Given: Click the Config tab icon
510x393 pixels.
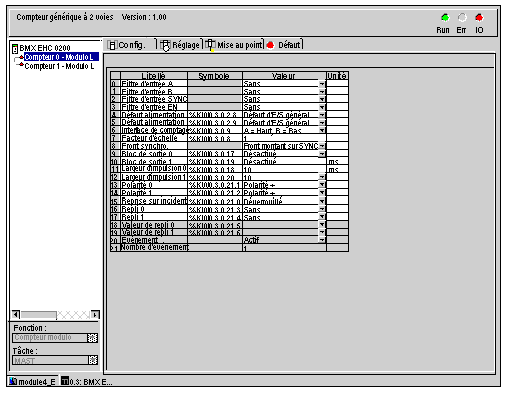Looking at the screenshot, I should (112, 45).
